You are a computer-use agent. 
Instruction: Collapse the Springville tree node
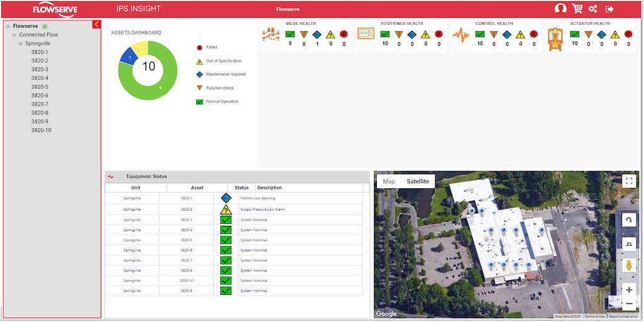point(21,43)
